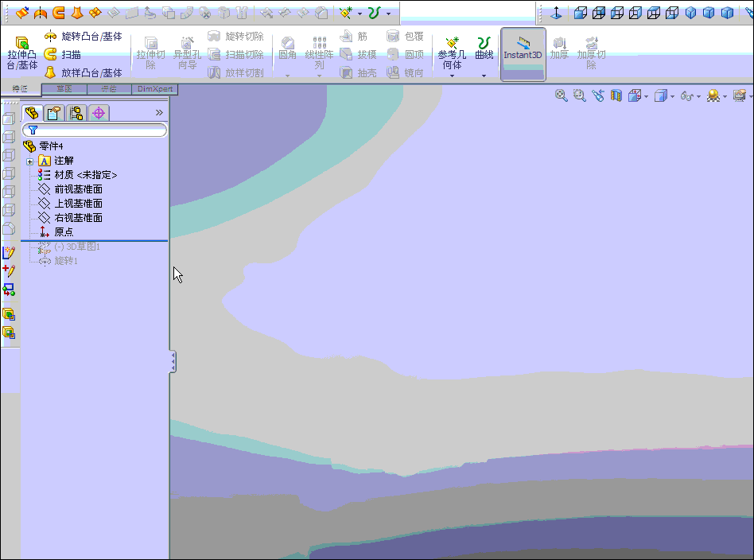
Task: Open the FeatureManager design tree tab
Action: (x=33, y=113)
